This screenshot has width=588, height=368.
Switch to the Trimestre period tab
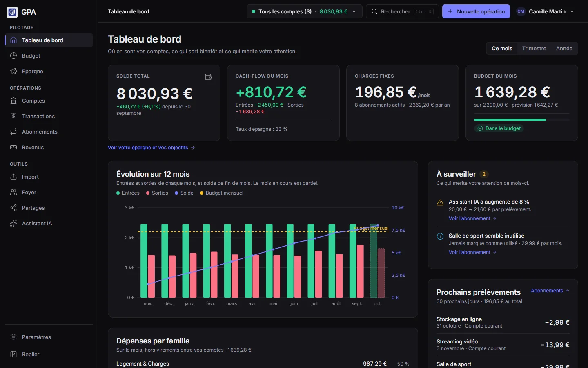tap(534, 48)
